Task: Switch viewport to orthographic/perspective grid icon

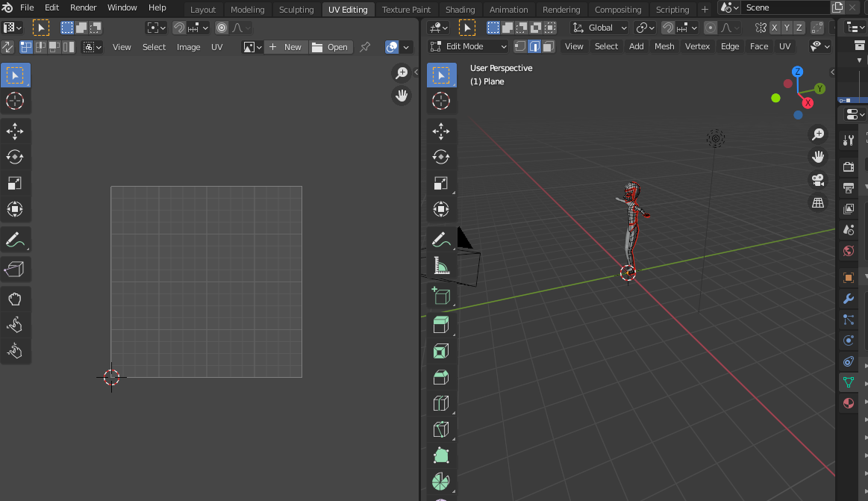Action: point(818,203)
